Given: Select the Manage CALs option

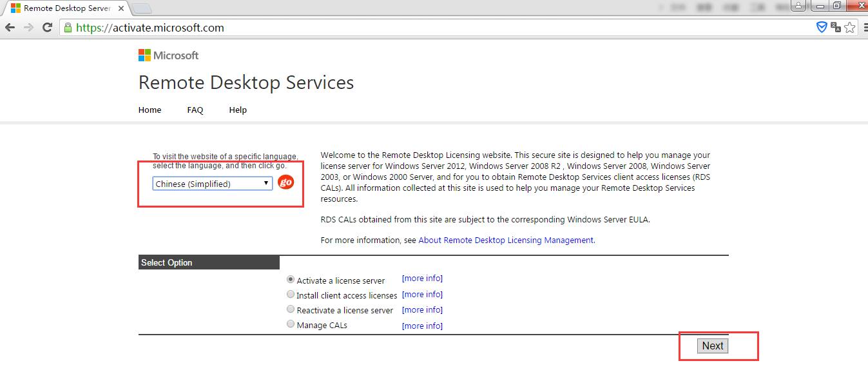Looking at the screenshot, I should pos(291,324).
